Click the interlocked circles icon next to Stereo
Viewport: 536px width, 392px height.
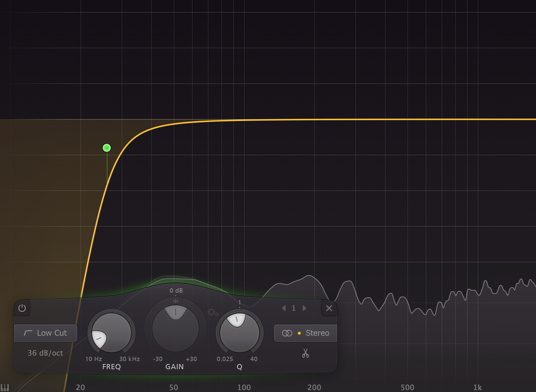click(x=287, y=333)
